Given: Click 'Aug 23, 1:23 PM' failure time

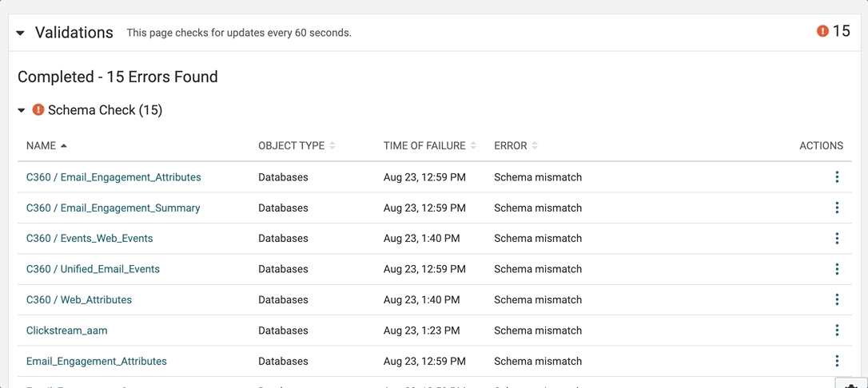Looking at the screenshot, I should point(421,331).
